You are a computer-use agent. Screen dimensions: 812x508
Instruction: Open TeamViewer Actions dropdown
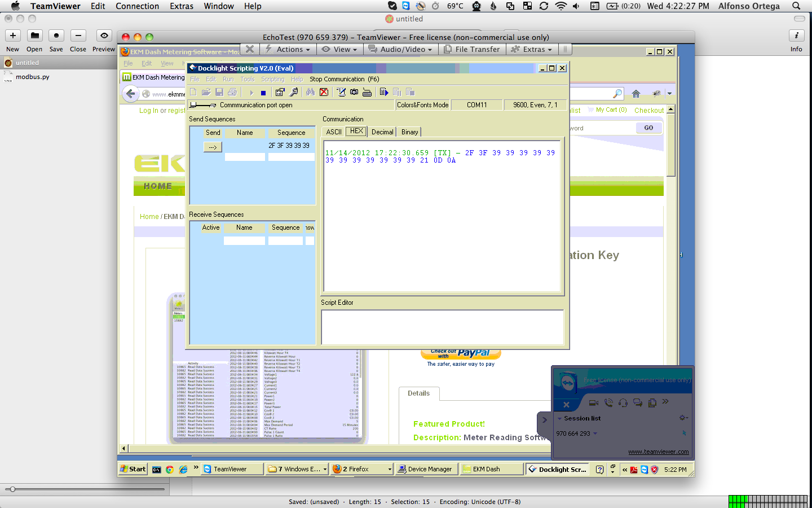click(288, 49)
